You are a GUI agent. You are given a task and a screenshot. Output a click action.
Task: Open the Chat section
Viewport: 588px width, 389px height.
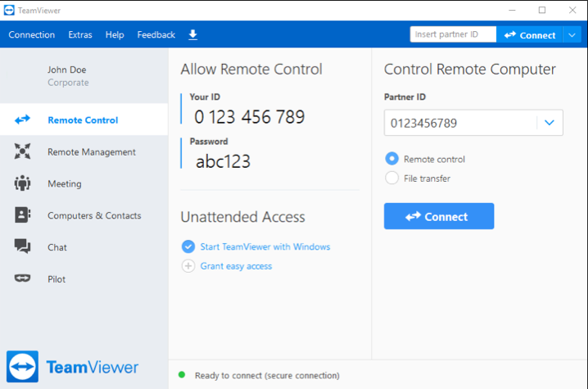pyautogui.click(x=84, y=247)
